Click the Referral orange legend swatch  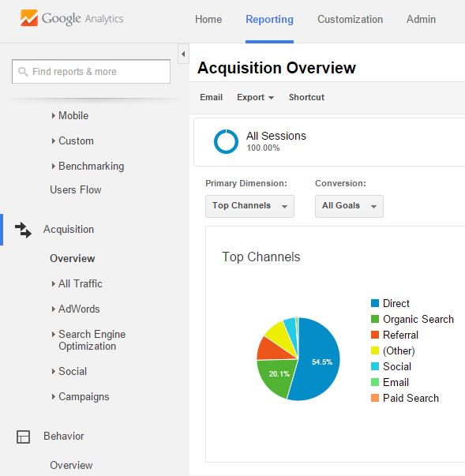pos(375,335)
